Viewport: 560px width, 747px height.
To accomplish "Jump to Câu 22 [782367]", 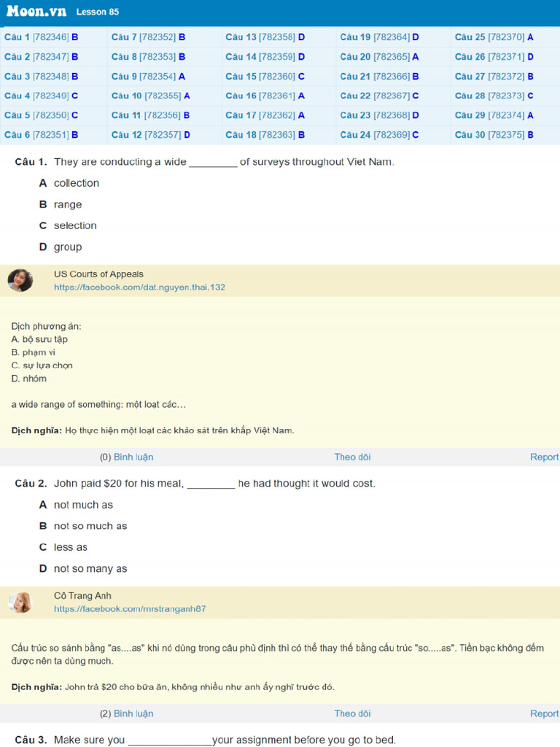I will click(379, 96).
